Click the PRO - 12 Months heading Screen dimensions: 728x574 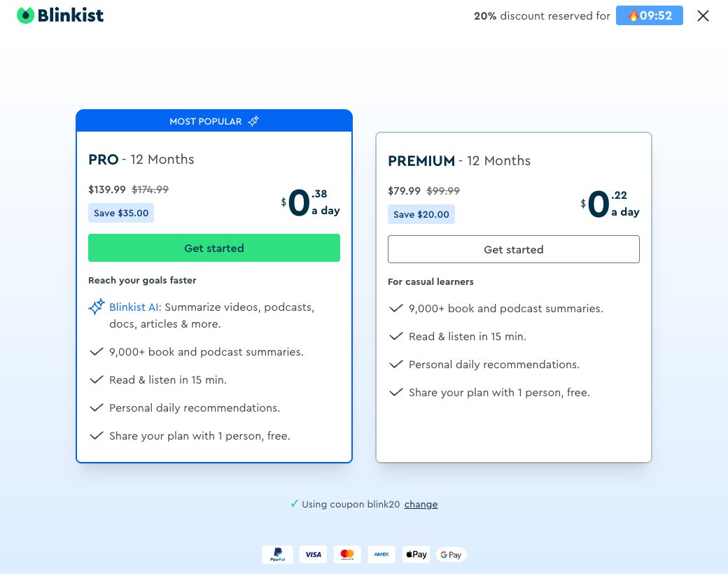point(141,160)
